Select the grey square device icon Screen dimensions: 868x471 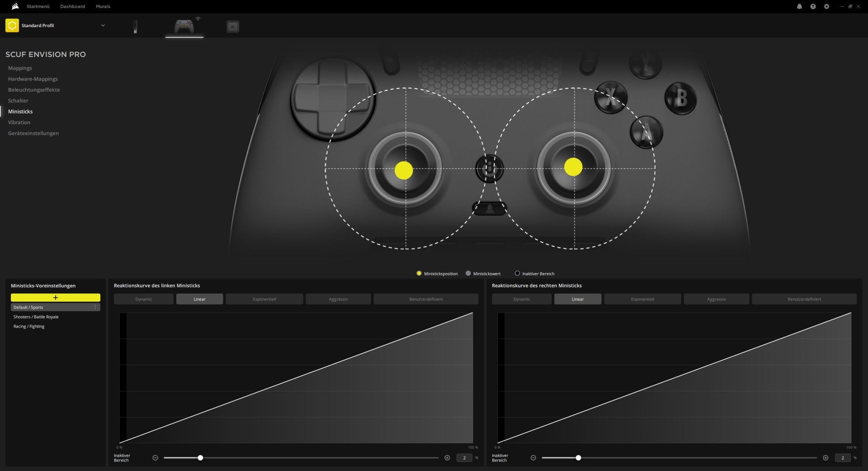pos(233,26)
